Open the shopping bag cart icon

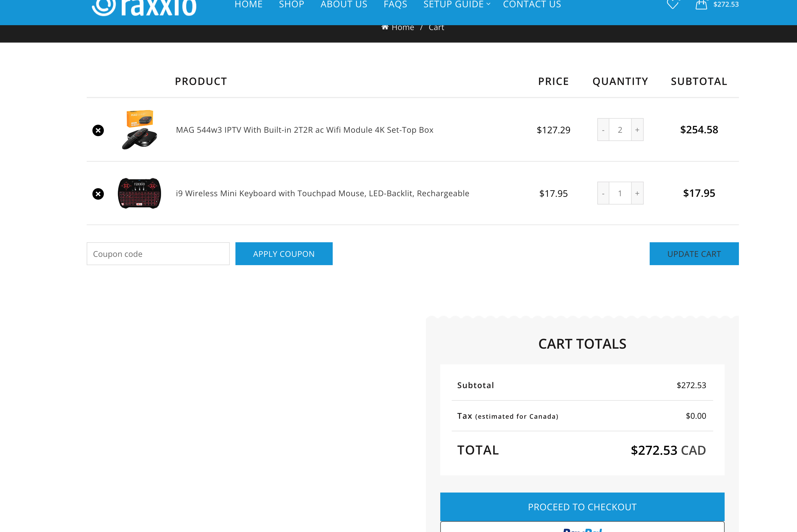[x=701, y=4]
